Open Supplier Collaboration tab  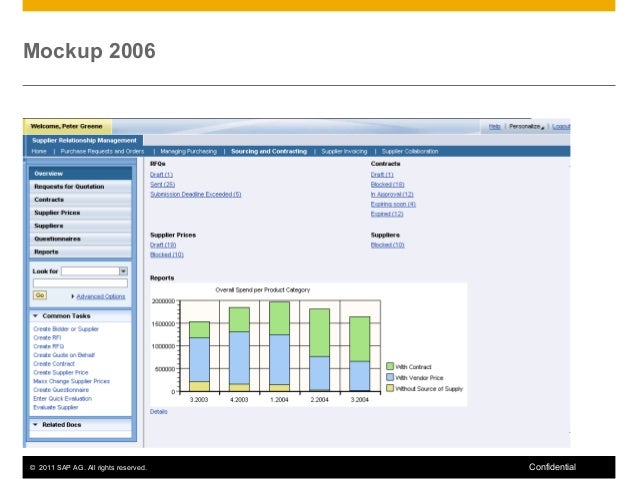click(x=410, y=151)
